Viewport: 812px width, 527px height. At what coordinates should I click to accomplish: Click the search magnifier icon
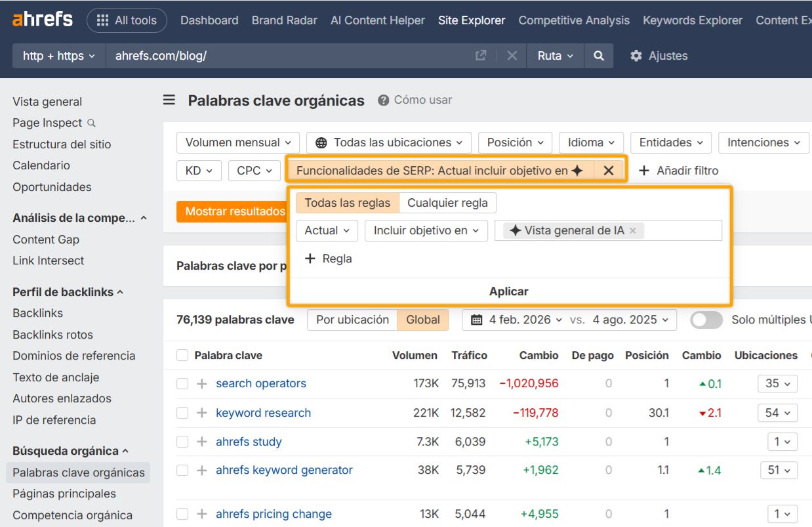pyautogui.click(x=598, y=56)
